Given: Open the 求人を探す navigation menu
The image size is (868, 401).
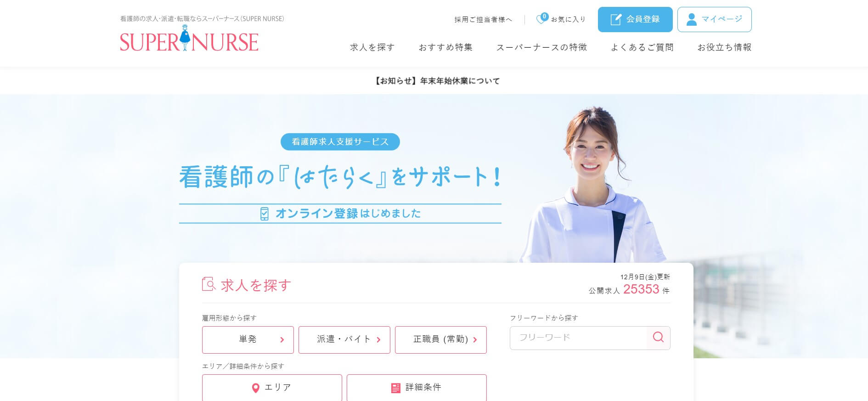Looking at the screenshot, I should click(x=372, y=47).
